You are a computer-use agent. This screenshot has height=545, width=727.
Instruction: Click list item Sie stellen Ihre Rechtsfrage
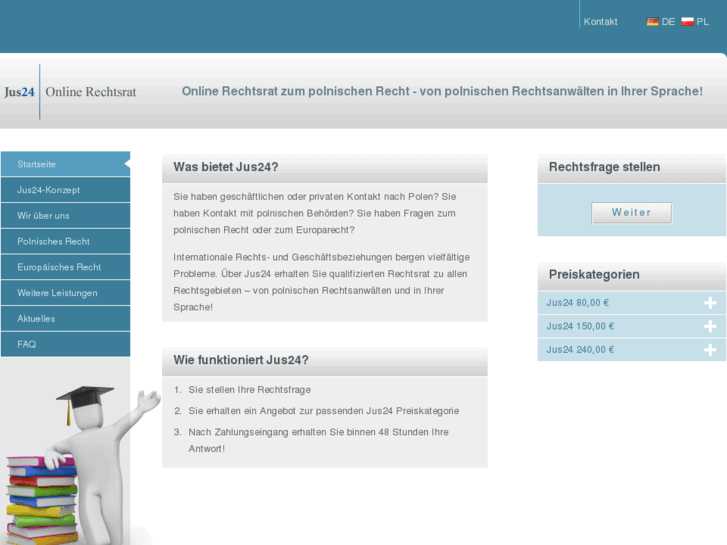coord(249,390)
